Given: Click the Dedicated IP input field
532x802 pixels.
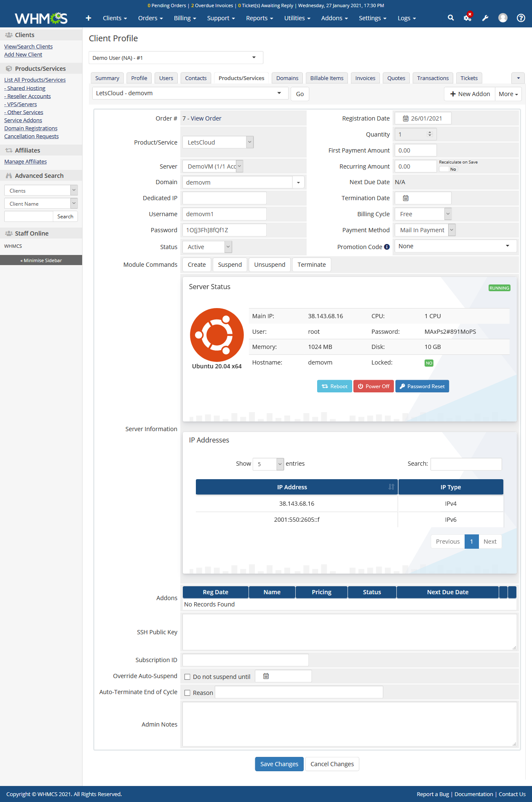Looking at the screenshot, I should (225, 198).
